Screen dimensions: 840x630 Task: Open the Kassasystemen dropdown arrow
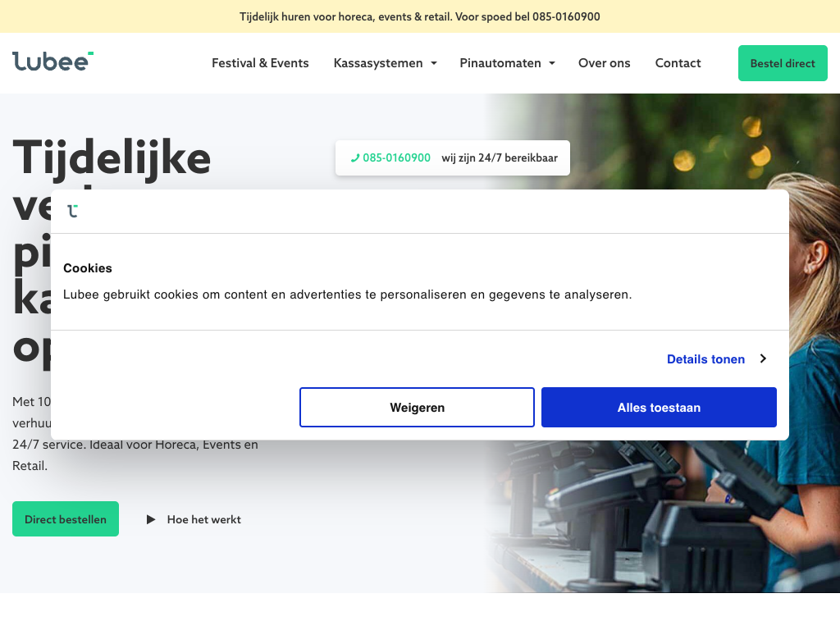(x=434, y=63)
